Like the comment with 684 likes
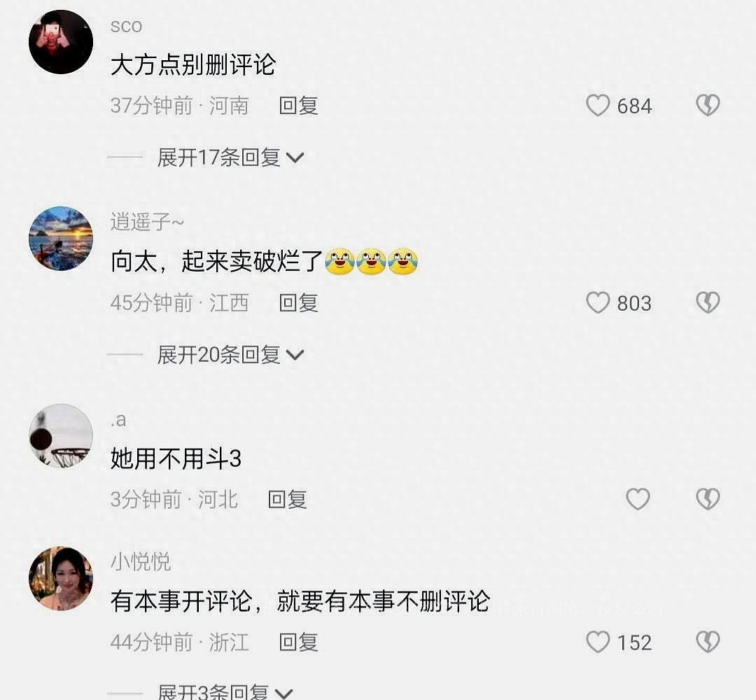 coord(598,106)
